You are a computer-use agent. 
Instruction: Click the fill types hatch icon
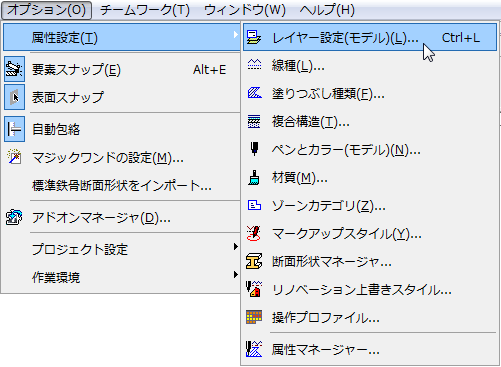tap(254, 93)
